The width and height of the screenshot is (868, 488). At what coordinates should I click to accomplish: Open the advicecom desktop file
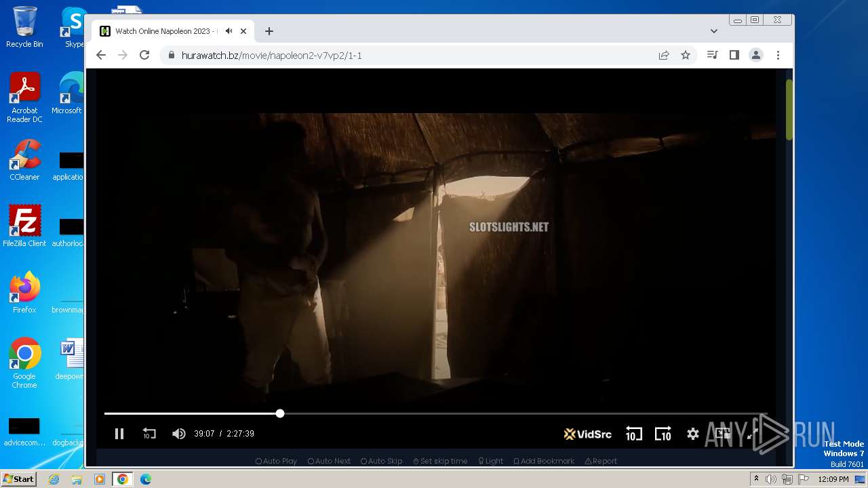pos(24,431)
